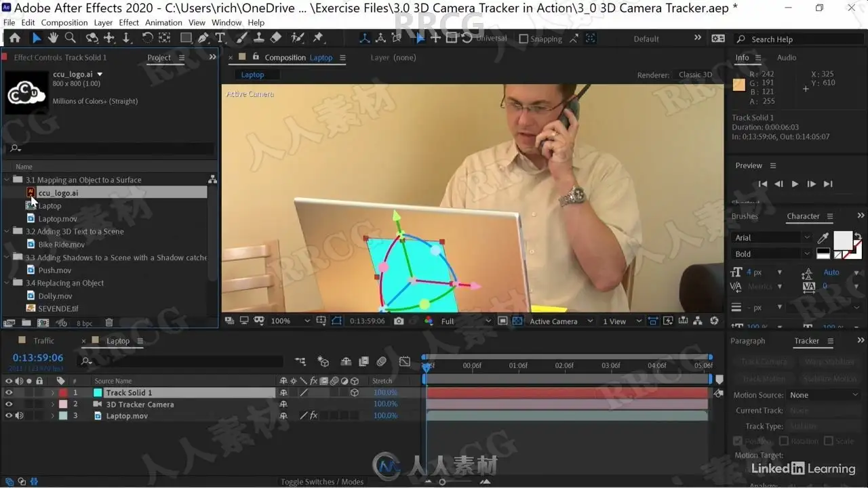Open the Full resolution dropdown
Viewport: 868px width, 488px height.
[x=466, y=321]
